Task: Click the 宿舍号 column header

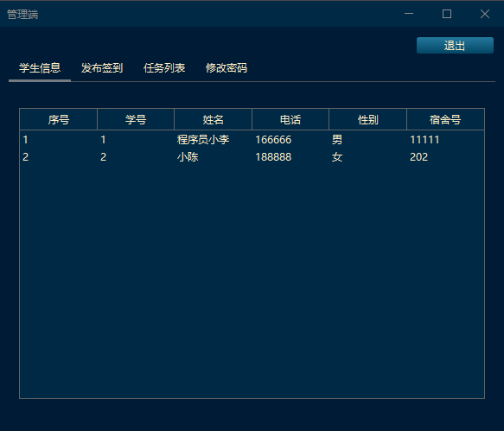Action: 445,119
